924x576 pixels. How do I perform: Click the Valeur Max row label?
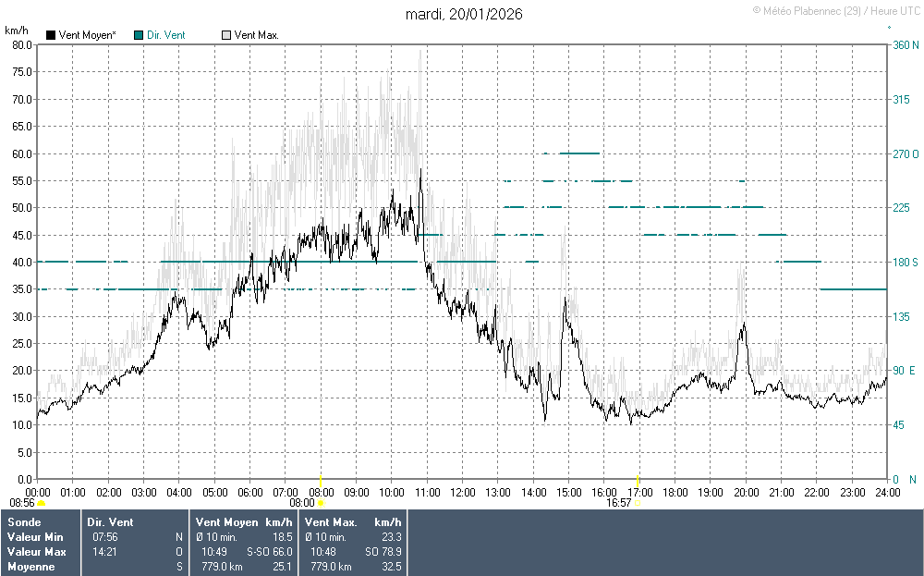coord(30,552)
